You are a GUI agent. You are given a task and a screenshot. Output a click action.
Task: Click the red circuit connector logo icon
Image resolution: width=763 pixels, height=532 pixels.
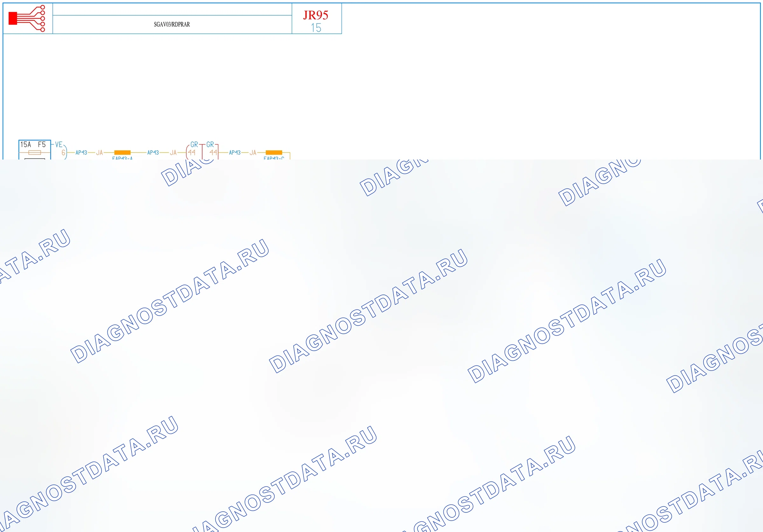pyautogui.click(x=27, y=18)
